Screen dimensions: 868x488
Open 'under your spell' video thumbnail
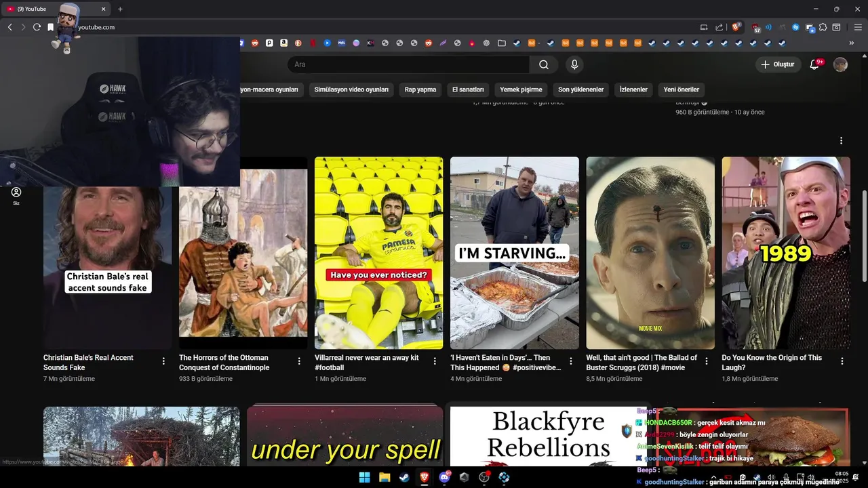tap(345, 436)
